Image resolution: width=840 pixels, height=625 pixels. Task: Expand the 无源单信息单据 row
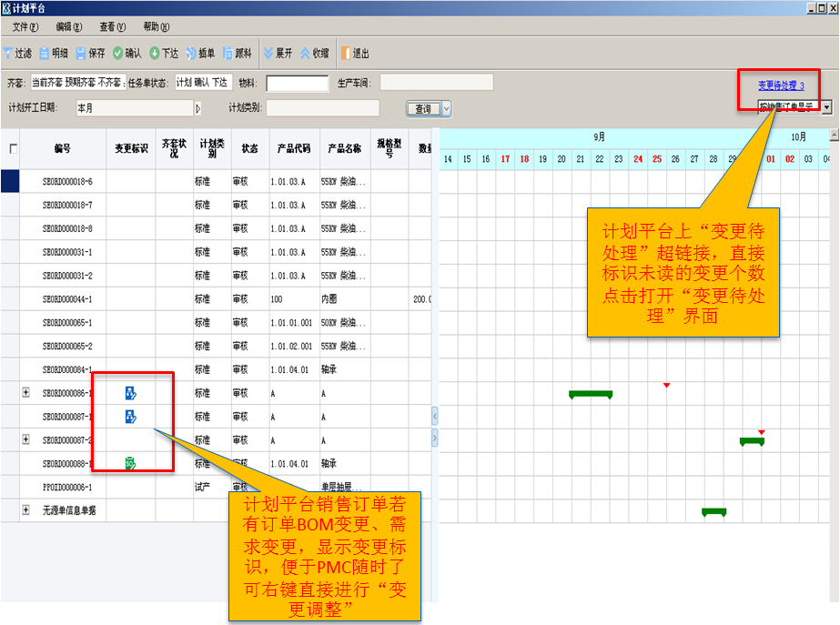coord(25,511)
